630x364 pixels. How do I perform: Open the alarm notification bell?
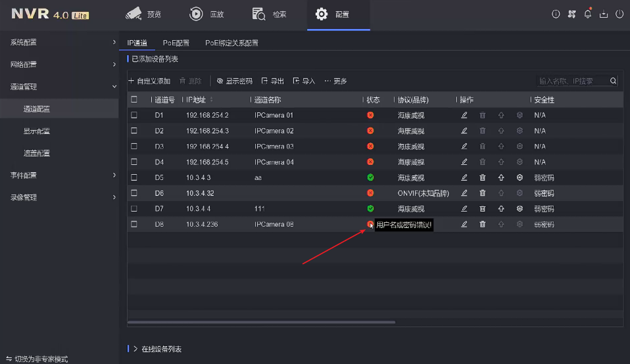coord(588,14)
